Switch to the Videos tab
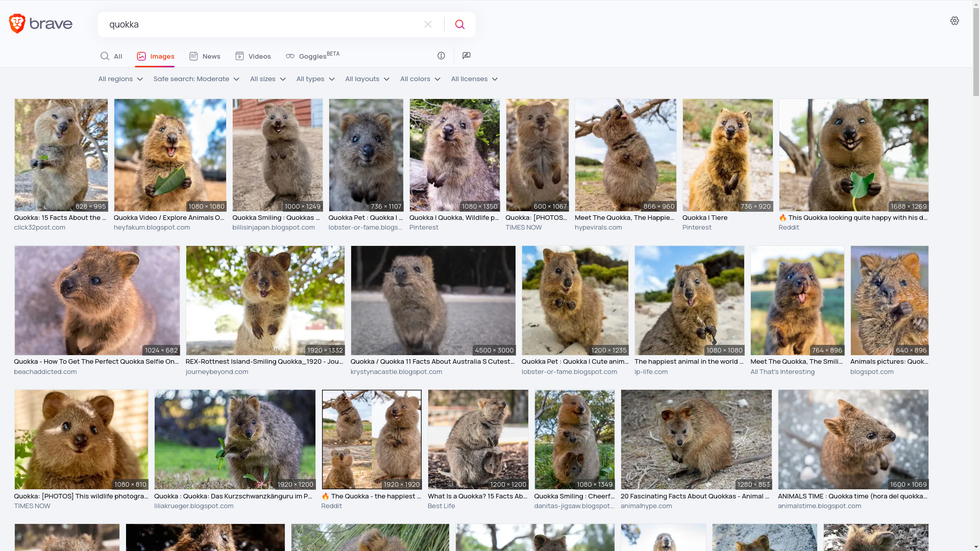The height and width of the screenshot is (551, 980). (x=253, y=56)
